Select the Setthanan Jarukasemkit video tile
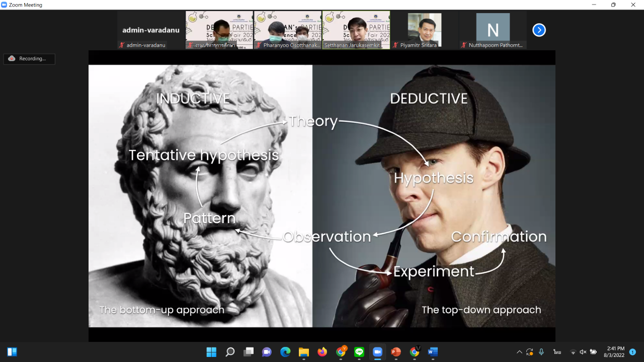The image size is (644, 362). (356, 30)
